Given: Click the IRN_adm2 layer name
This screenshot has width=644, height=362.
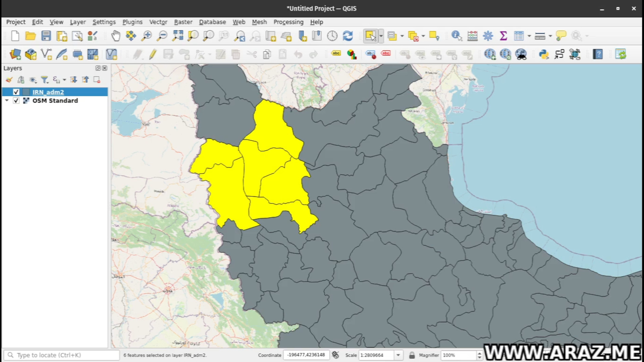Looking at the screenshot, I should 48,92.
